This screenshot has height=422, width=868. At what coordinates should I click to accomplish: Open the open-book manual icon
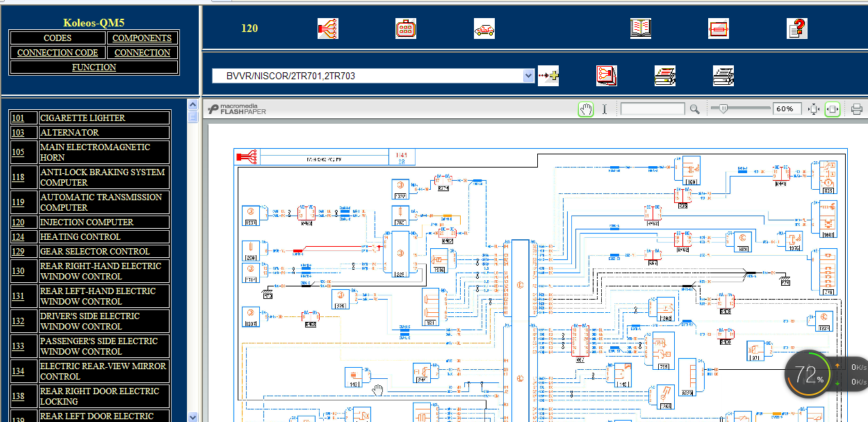point(641,29)
